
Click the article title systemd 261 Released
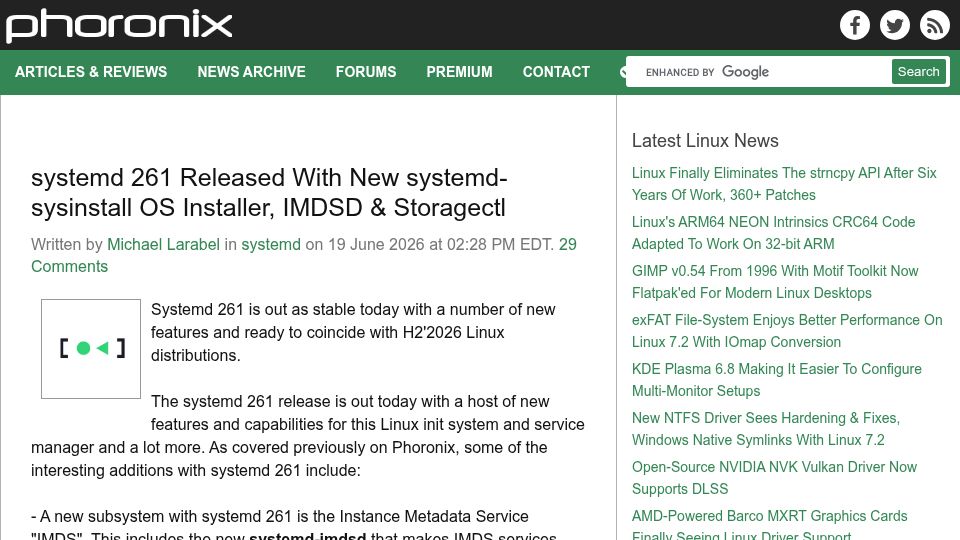pos(269,192)
